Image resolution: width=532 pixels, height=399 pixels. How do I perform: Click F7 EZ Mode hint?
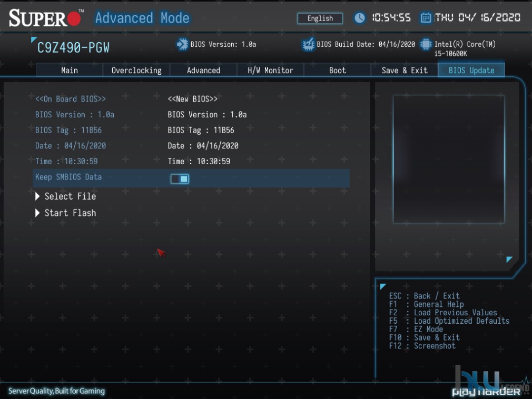tap(416, 329)
